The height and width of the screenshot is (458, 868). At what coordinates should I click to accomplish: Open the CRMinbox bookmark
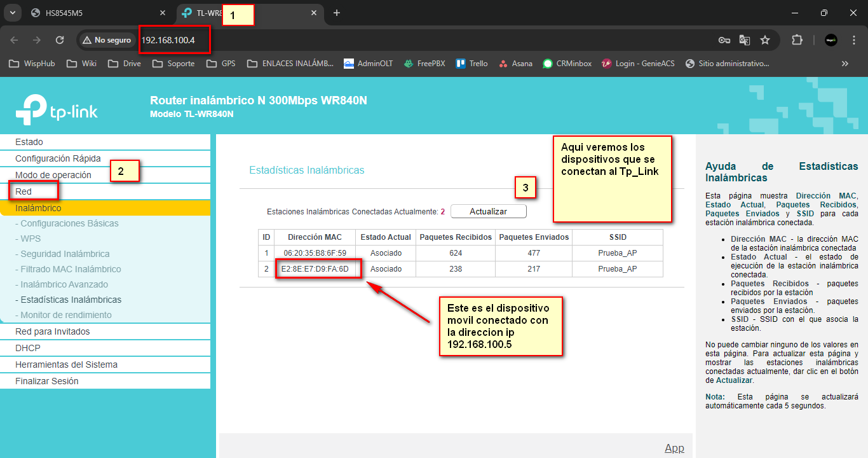(567, 64)
